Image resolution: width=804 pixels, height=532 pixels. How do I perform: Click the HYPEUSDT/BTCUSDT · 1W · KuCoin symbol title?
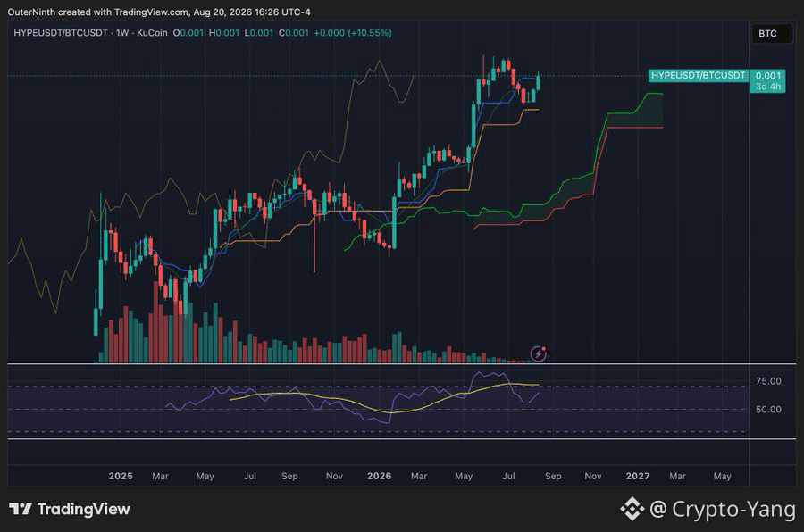(91, 33)
